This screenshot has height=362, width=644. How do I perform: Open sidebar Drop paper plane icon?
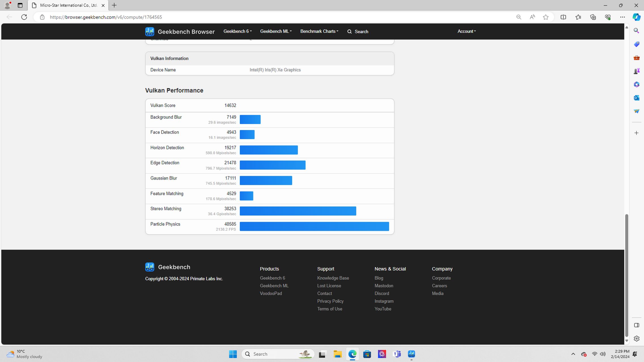coord(636,111)
